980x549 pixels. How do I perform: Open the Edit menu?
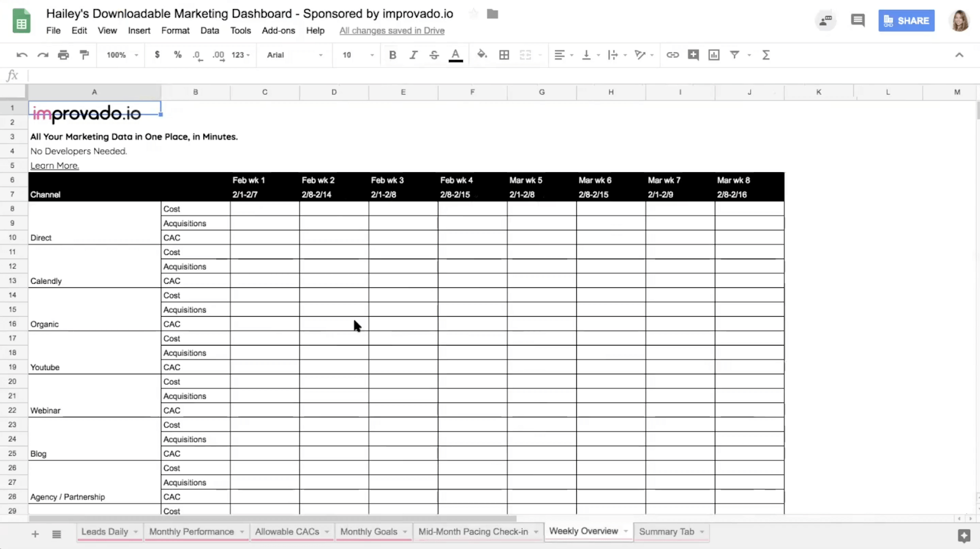pos(79,31)
